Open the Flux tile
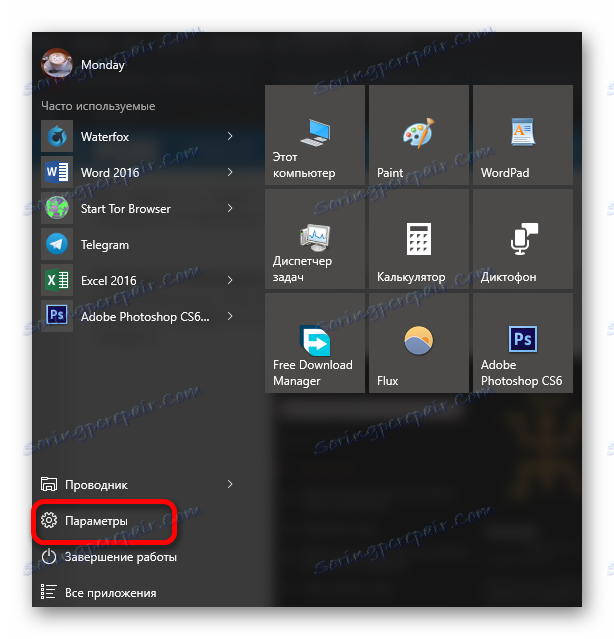 point(418,343)
